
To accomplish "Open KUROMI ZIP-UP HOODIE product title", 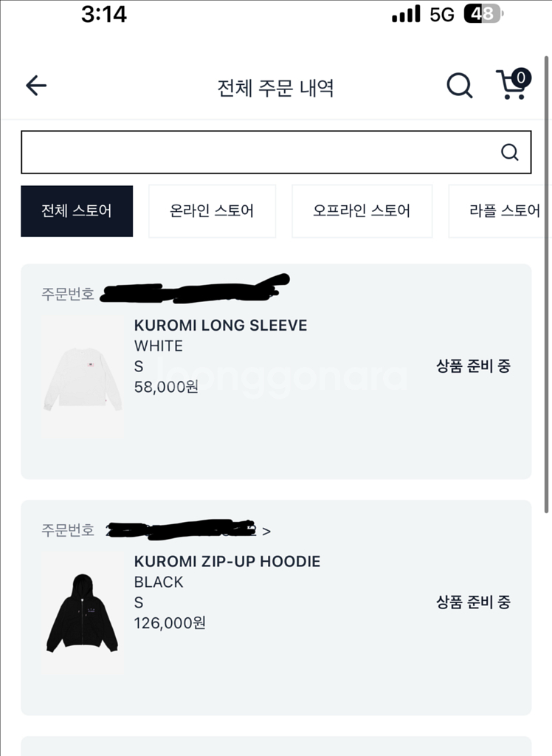I will pos(227,562).
